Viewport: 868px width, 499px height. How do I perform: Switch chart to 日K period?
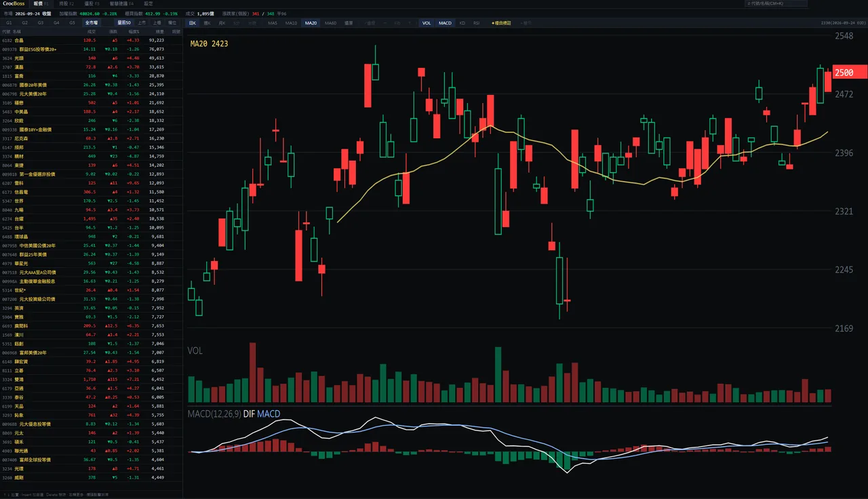click(193, 23)
